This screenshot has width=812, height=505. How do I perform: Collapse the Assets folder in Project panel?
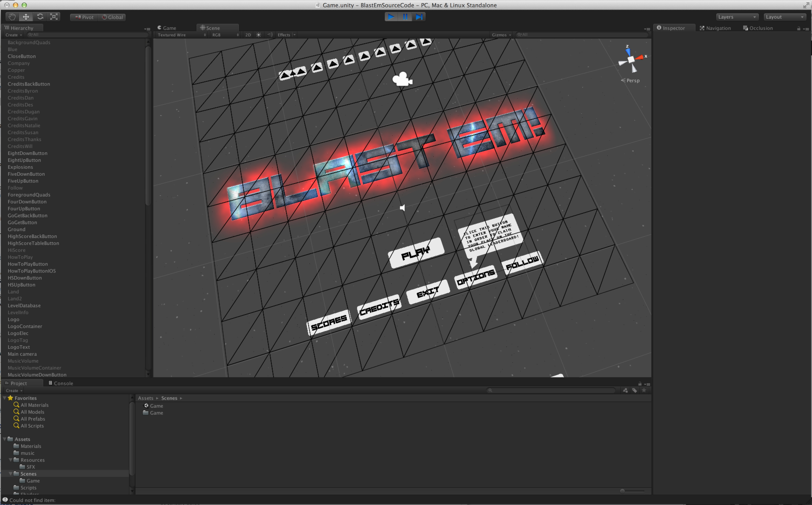[x=4, y=439]
